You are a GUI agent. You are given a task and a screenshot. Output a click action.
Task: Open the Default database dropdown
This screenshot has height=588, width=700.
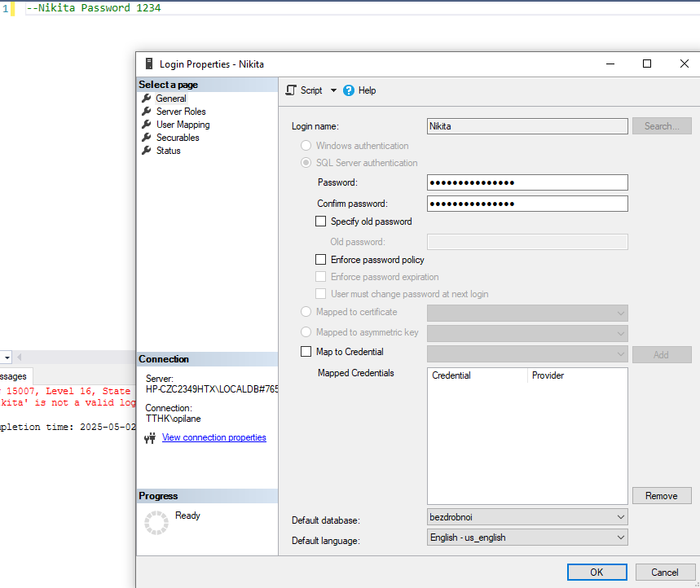[621, 517]
